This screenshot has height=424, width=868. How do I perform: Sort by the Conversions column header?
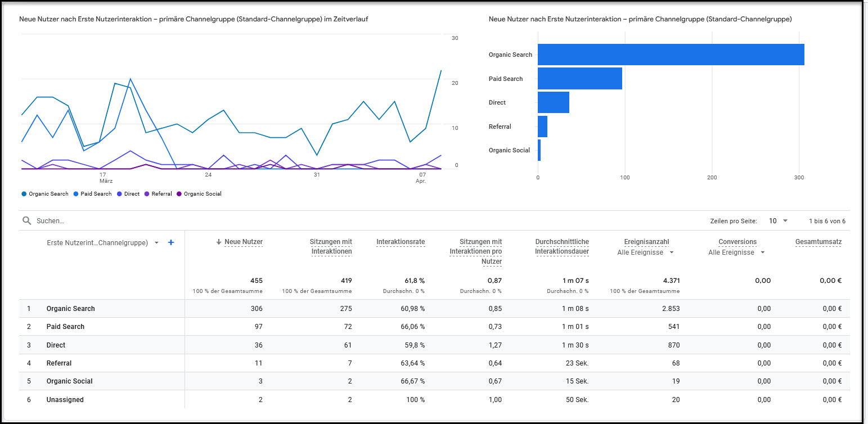(x=737, y=242)
